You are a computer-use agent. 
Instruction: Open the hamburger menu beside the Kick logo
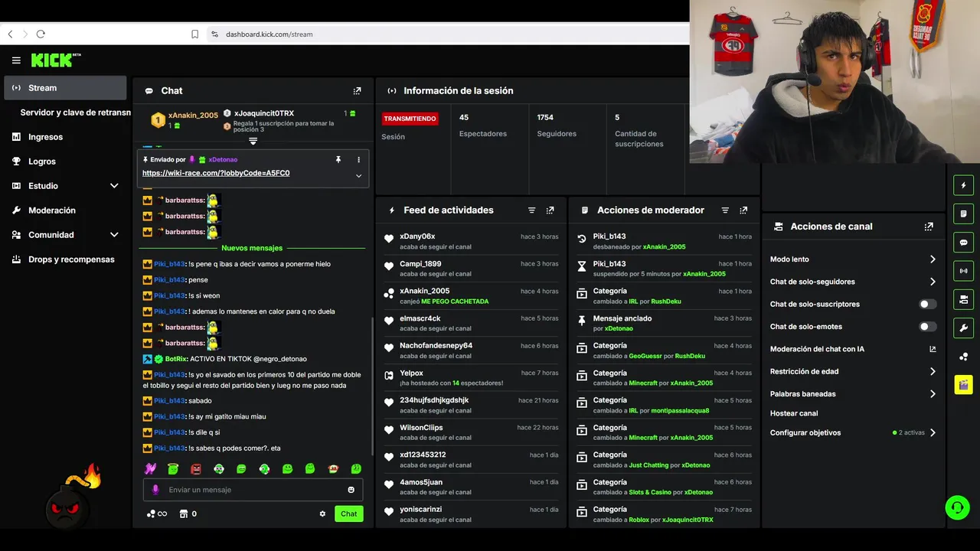coord(16,60)
